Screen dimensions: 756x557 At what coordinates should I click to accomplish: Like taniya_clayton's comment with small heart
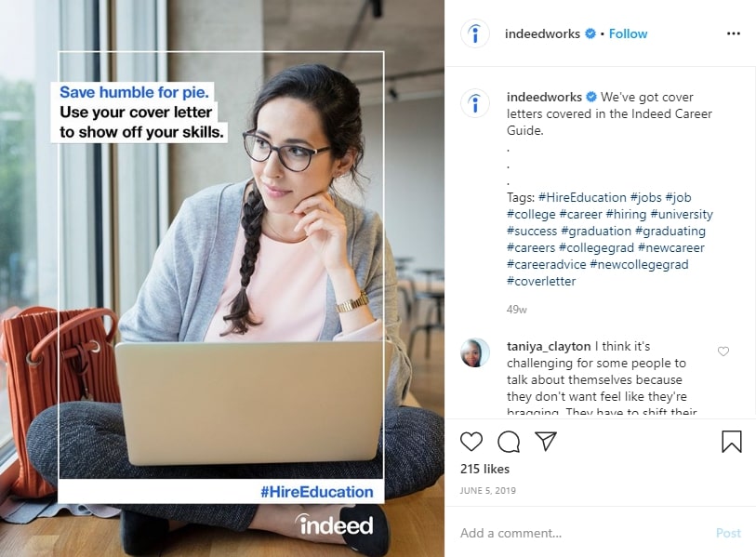(723, 351)
